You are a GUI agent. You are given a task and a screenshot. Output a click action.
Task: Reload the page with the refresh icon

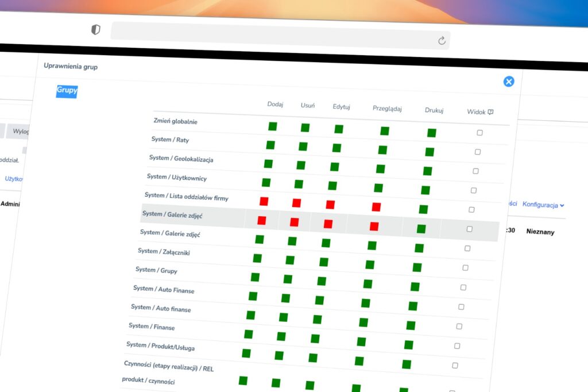[442, 40]
